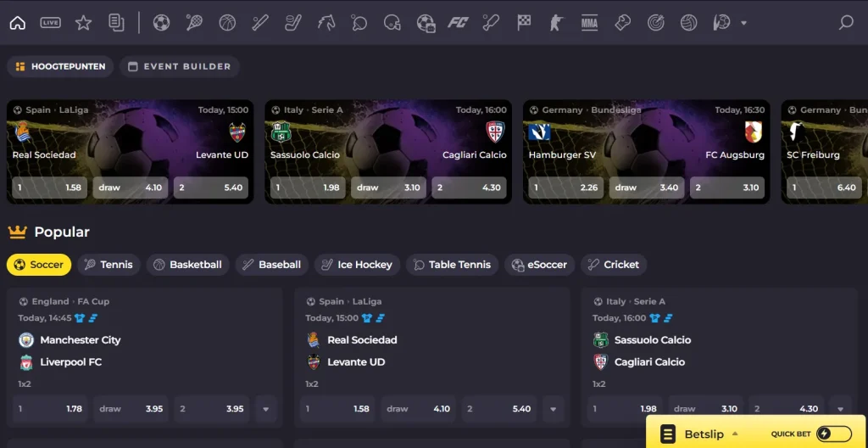Open the Manchester City match name
The width and height of the screenshot is (868, 448).
pos(81,340)
